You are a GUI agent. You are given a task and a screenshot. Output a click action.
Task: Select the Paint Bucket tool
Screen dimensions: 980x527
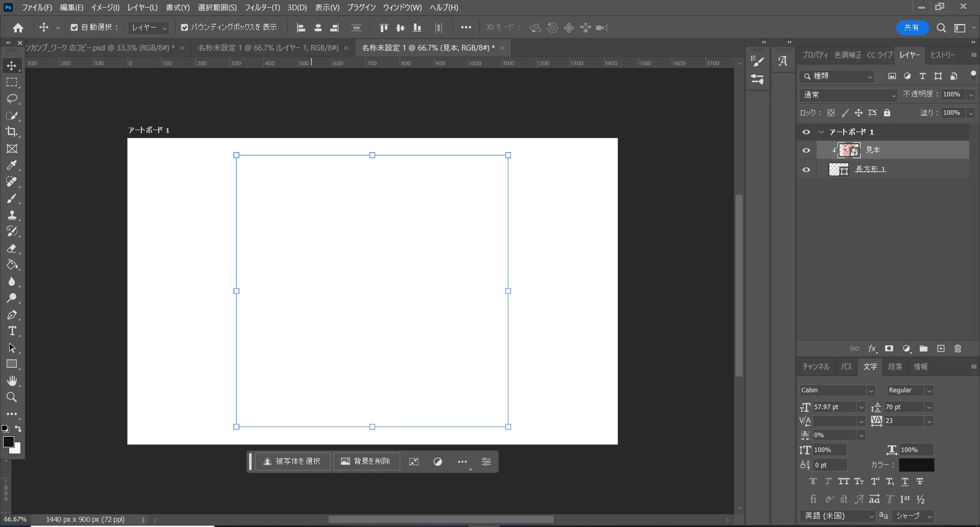[12, 265]
